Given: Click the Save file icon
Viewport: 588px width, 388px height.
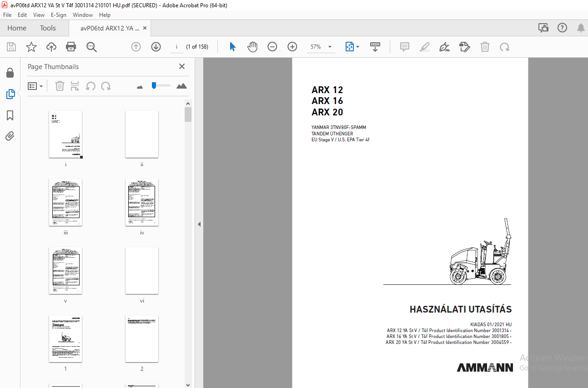Looking at the screenshot, I should 11,47.
